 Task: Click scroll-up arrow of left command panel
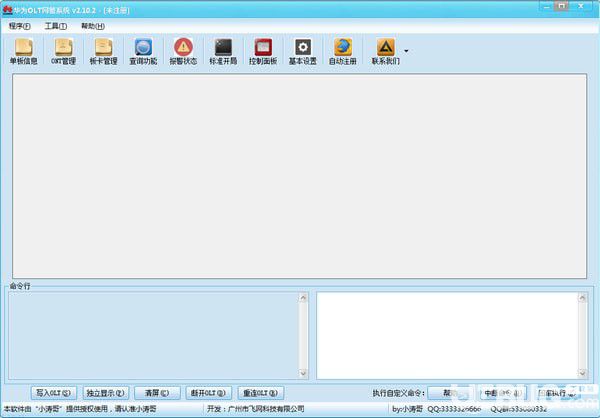(303, 298)
